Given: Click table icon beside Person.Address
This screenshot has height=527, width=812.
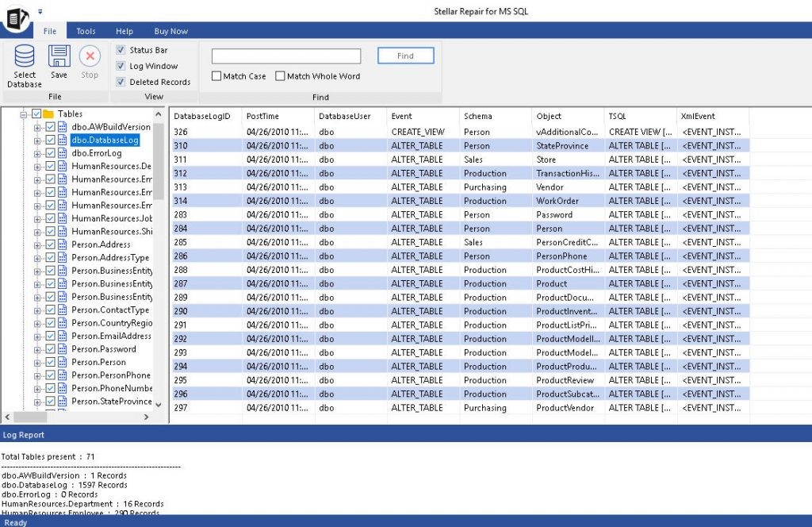Looking at the screenshot, I should pyautogui.click(x=63, y=244).
